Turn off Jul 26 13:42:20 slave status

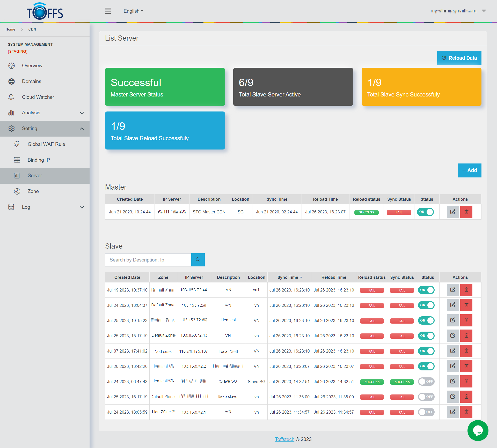pos(426,366)
